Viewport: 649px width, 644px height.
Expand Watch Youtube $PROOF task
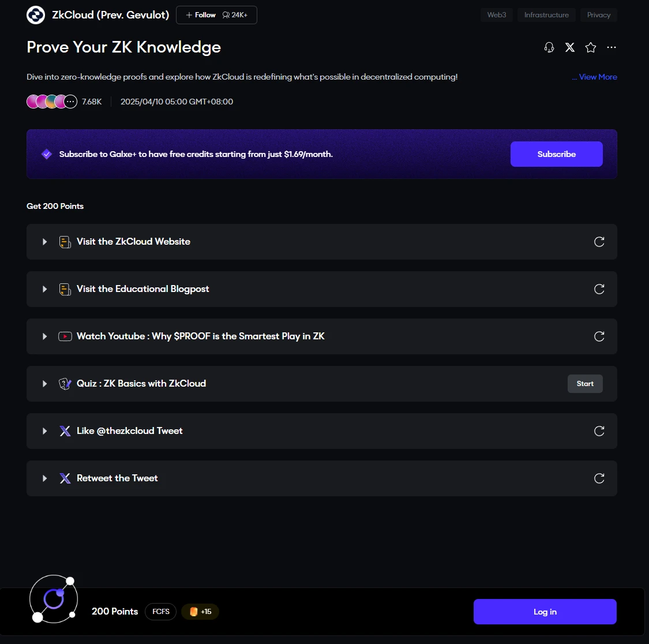(44, 336)
